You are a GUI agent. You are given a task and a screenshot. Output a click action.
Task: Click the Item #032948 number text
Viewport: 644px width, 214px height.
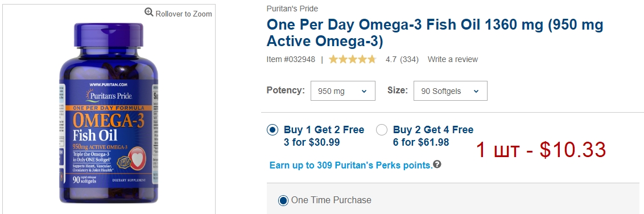tap(291, 59)
